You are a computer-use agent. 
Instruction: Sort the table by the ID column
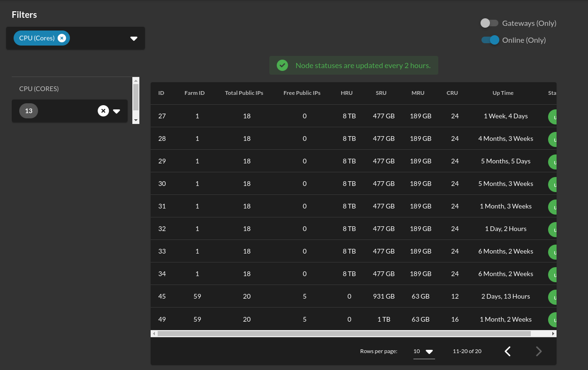(x=161, y=93)
